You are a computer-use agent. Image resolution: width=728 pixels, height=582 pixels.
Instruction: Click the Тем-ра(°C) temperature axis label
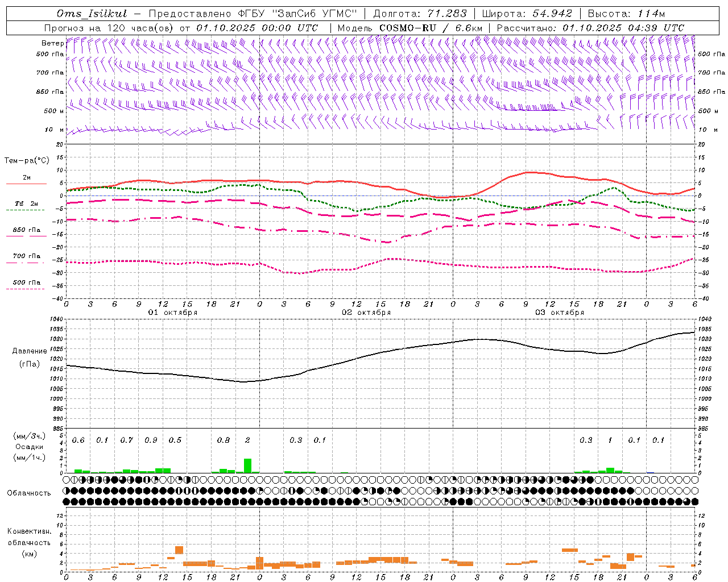pyautogui.click(x=27, y=161)
